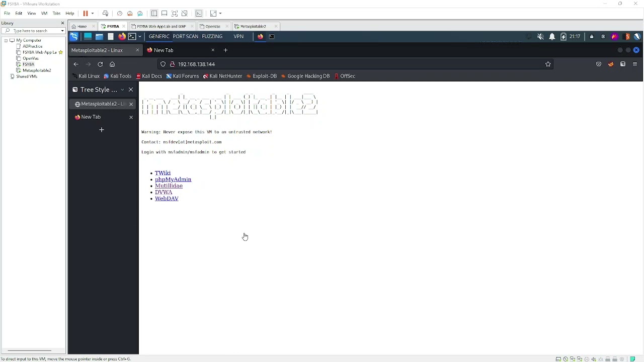
Task: Close the Library panel
Action: click(x=63, y=23)
